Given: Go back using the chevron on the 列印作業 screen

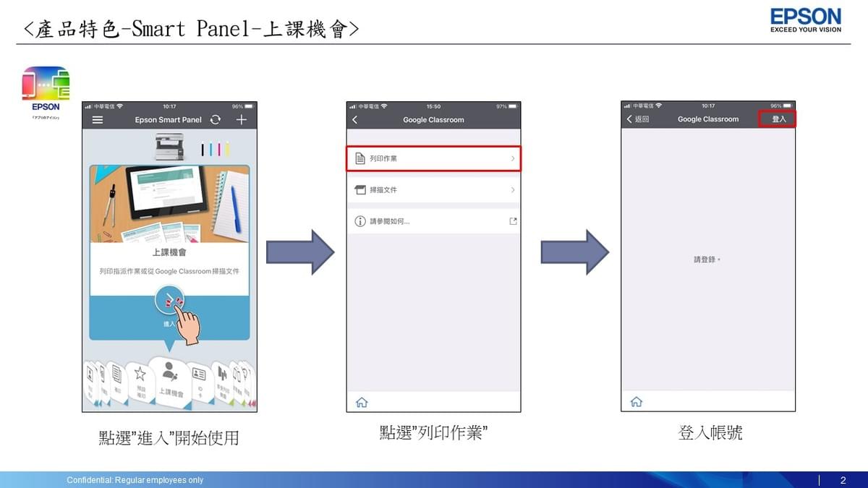Looking at the screenshot, I should click(355, 120).
